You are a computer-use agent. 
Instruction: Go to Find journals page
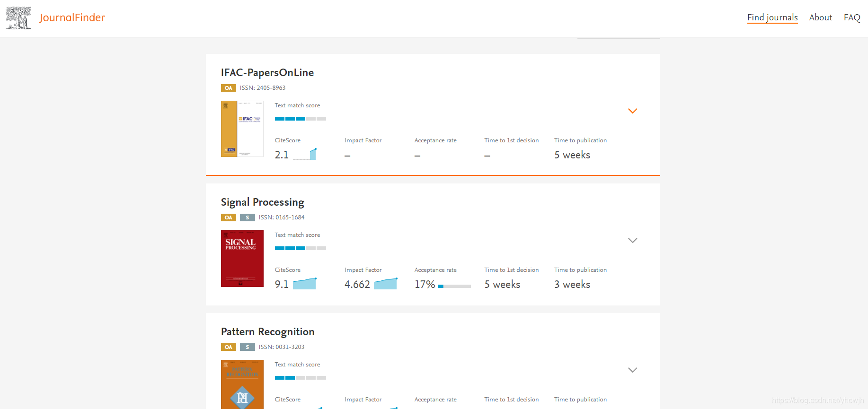tap(772, 17)
